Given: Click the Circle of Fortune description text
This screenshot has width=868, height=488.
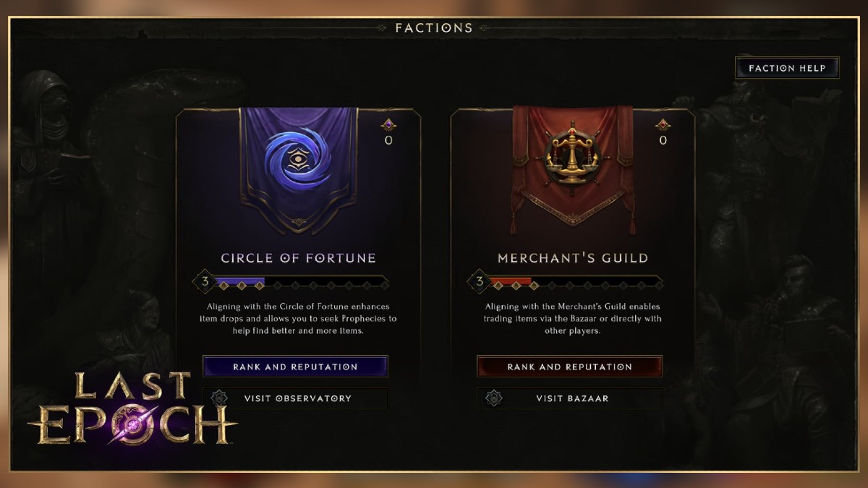Looking at the screenshot, I should pos(298,319).
